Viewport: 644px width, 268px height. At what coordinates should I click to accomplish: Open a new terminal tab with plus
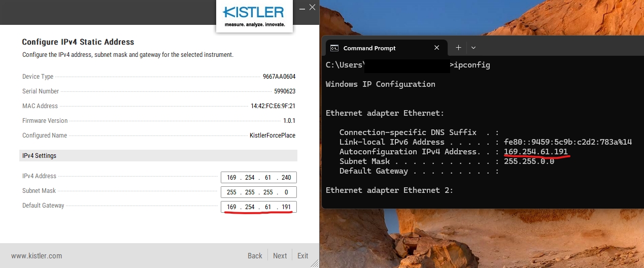458,48
